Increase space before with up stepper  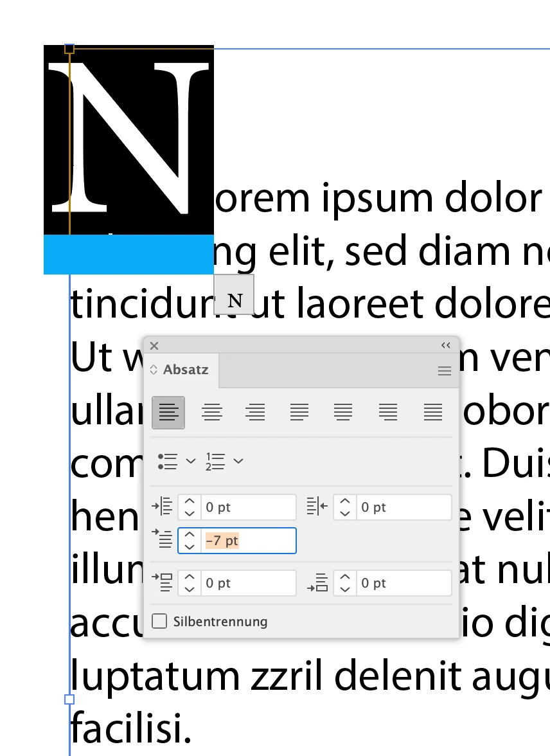[190, 577]
